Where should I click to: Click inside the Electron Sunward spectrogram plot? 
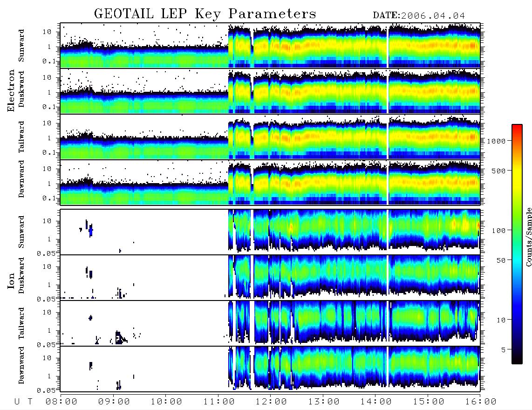[270, 46]
